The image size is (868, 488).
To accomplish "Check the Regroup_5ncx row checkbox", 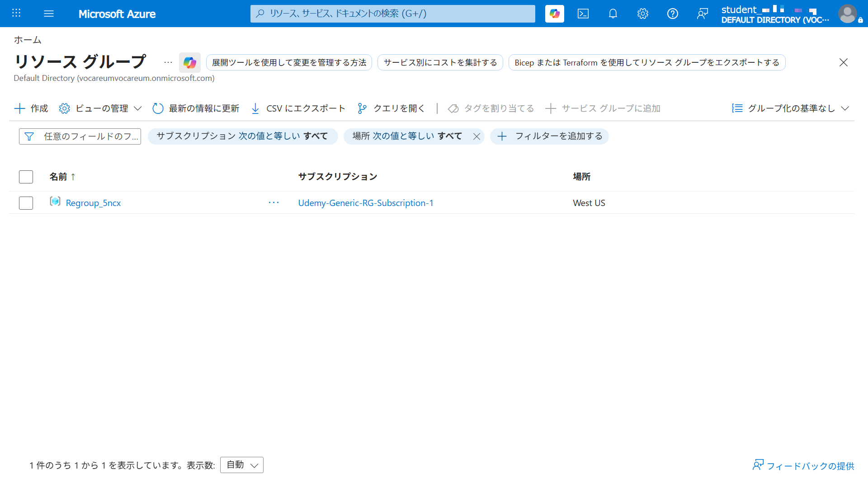I will pyautogui.click(x=26, y=203).
